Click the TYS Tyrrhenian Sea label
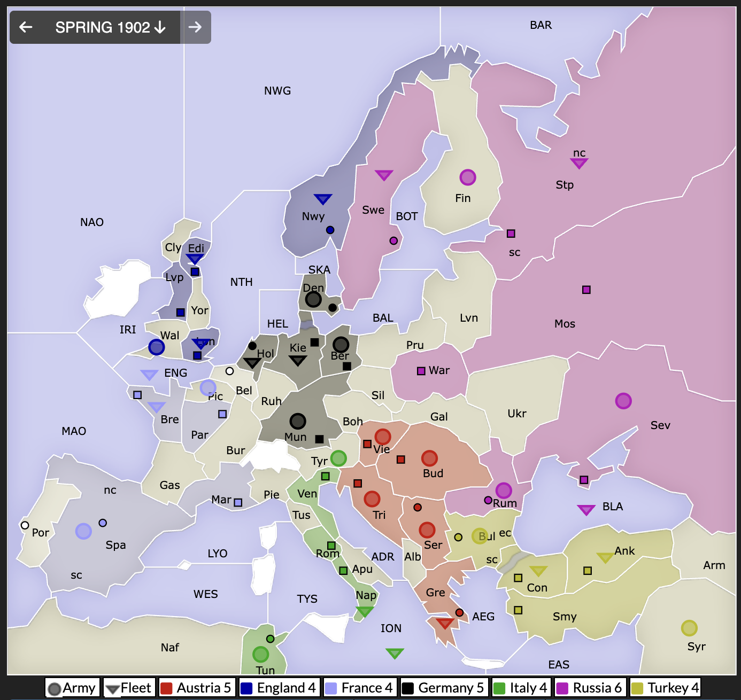 point(307,599)
